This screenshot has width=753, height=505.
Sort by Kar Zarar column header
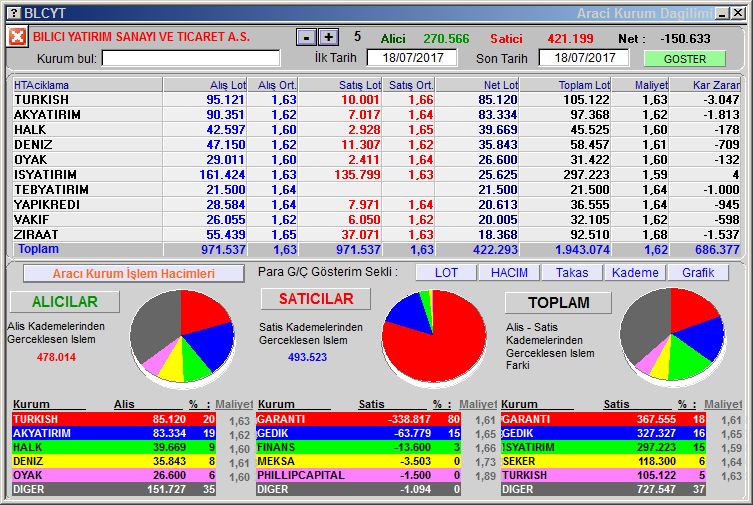(705, 85)
